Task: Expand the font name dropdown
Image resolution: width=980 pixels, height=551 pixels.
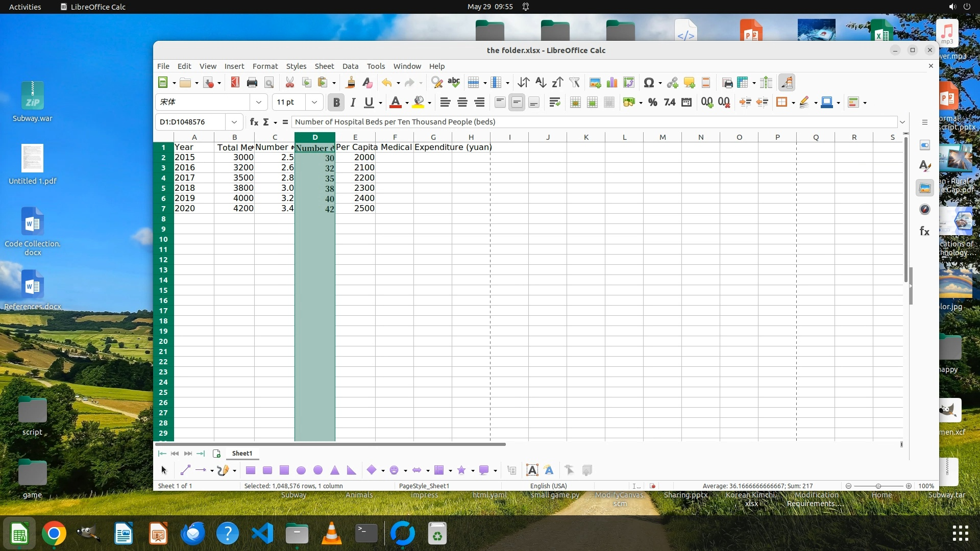Action: pos(259,103)
